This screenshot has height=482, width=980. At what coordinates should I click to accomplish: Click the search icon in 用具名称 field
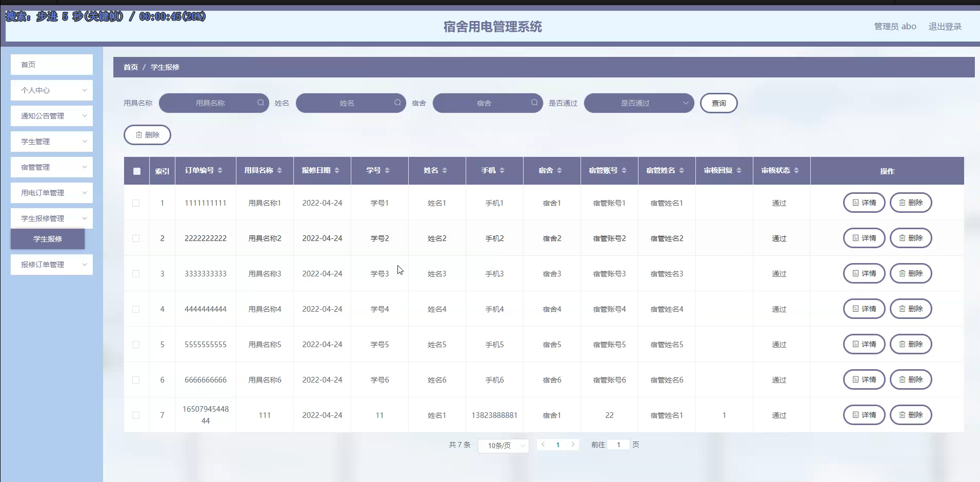coord(261,103)
